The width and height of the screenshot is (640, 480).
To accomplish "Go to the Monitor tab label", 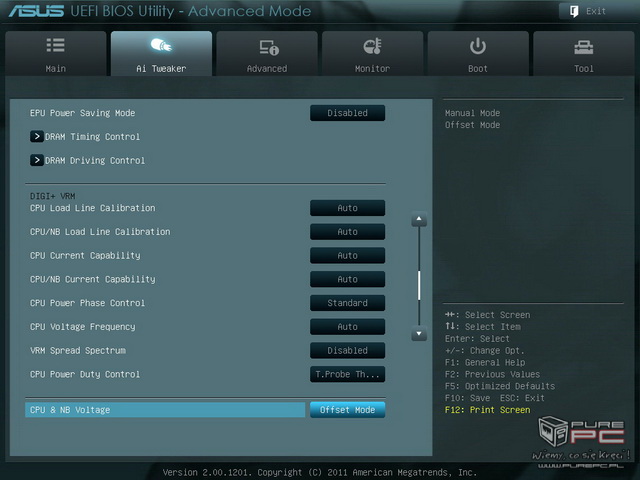I will point(372,69).
